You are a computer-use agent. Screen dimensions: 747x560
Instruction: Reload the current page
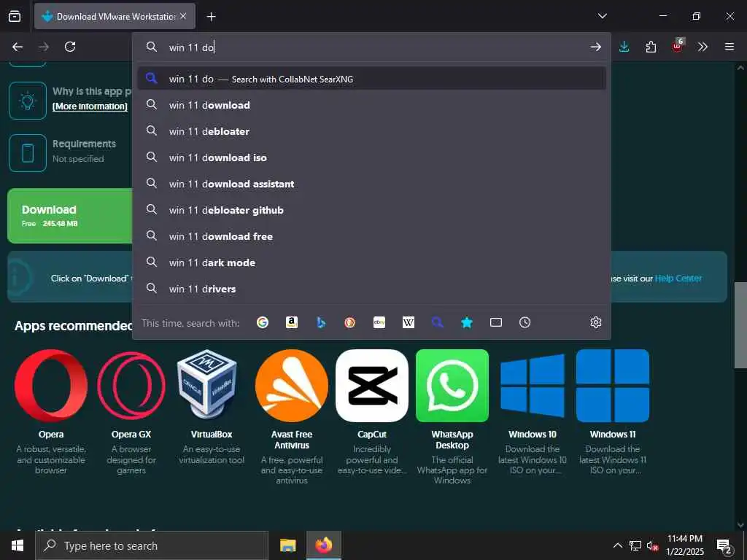click(70, 47)
